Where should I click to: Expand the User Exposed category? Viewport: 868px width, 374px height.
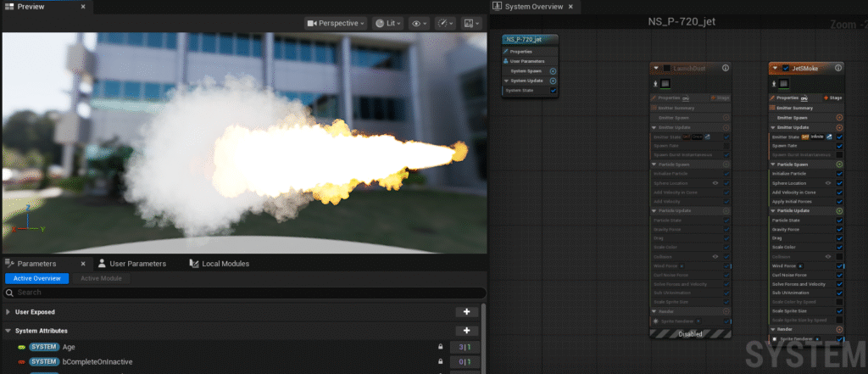pos(8,312)
